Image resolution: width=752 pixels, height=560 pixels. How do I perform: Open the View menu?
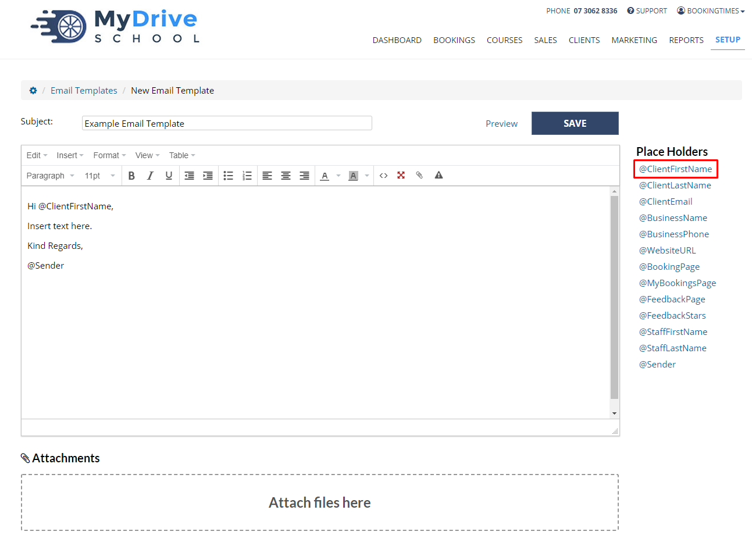(147, 155)
